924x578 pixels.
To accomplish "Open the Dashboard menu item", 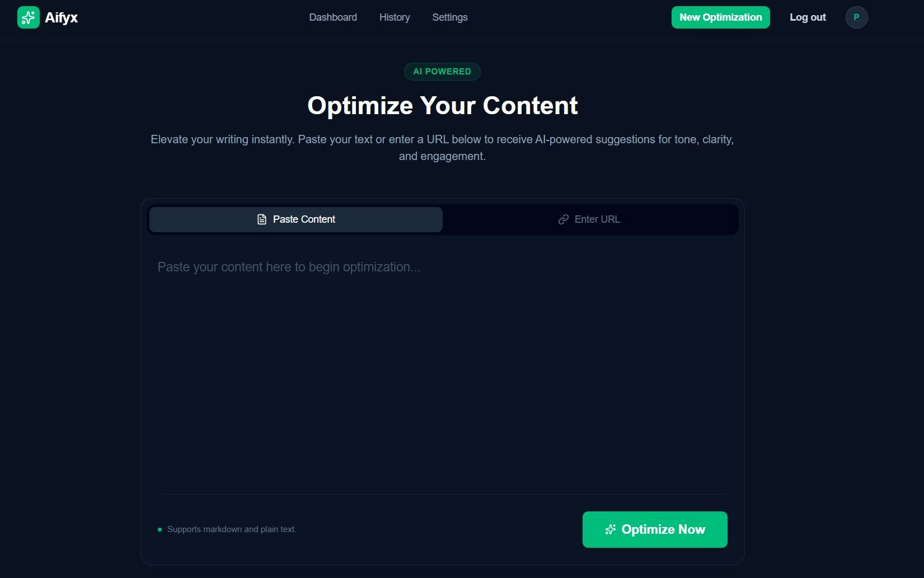I will click(333, 17).
